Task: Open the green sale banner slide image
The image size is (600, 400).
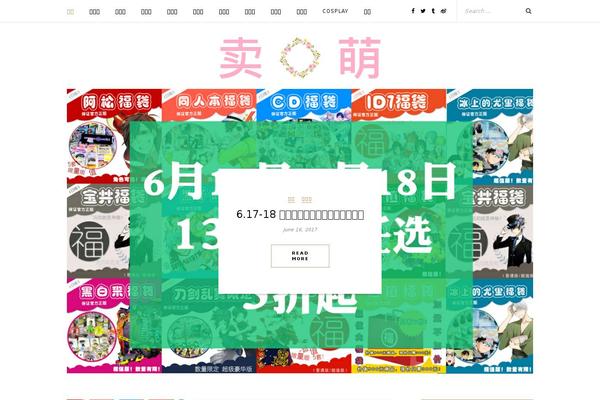Action: (x=300, y=231)
